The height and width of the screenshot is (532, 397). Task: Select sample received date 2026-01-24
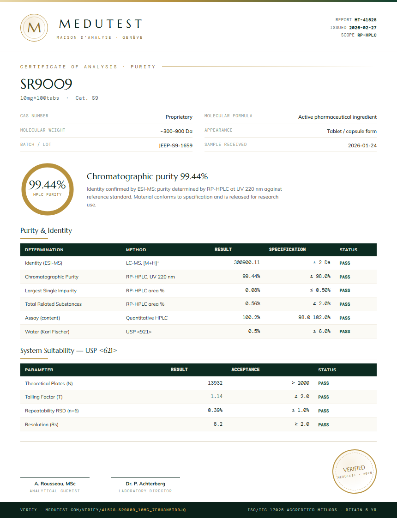point(362,145)
